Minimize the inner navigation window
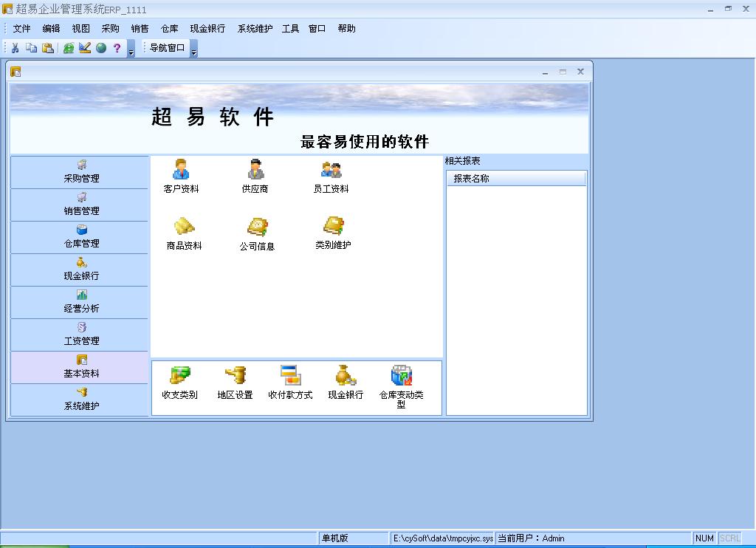Screen dimensions: 756x548 click(x=546, y=72)
